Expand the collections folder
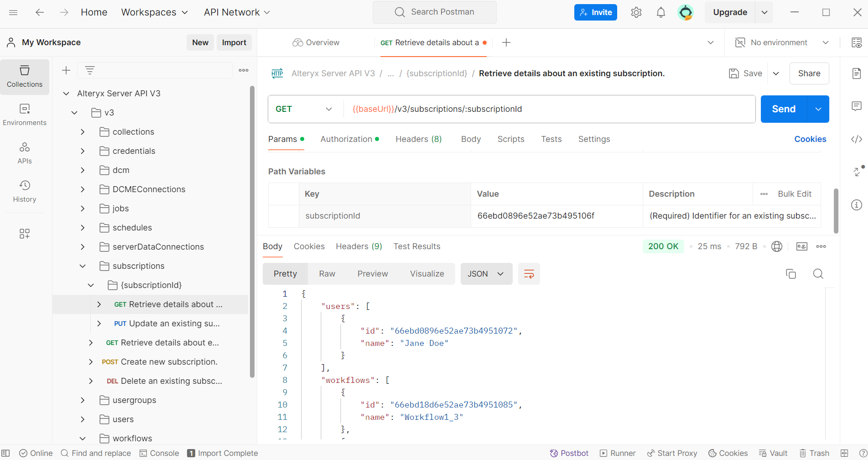 click(x=83, y=132)
